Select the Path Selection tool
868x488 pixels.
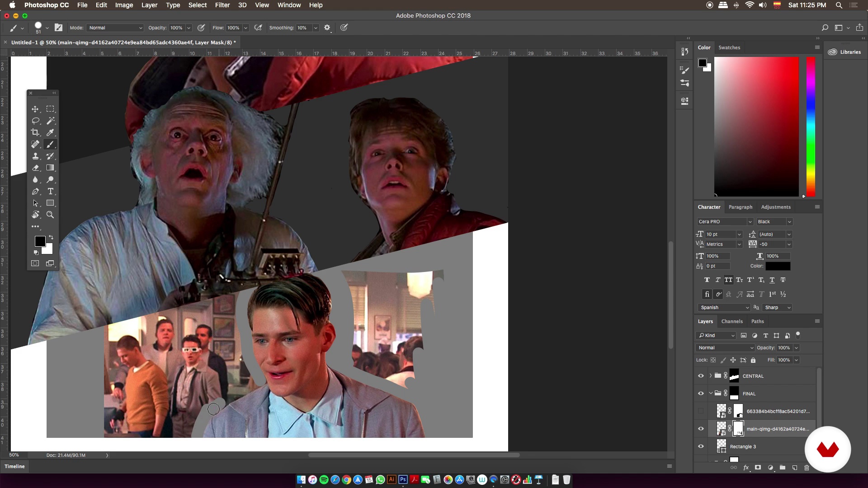(x=35, y=203)
